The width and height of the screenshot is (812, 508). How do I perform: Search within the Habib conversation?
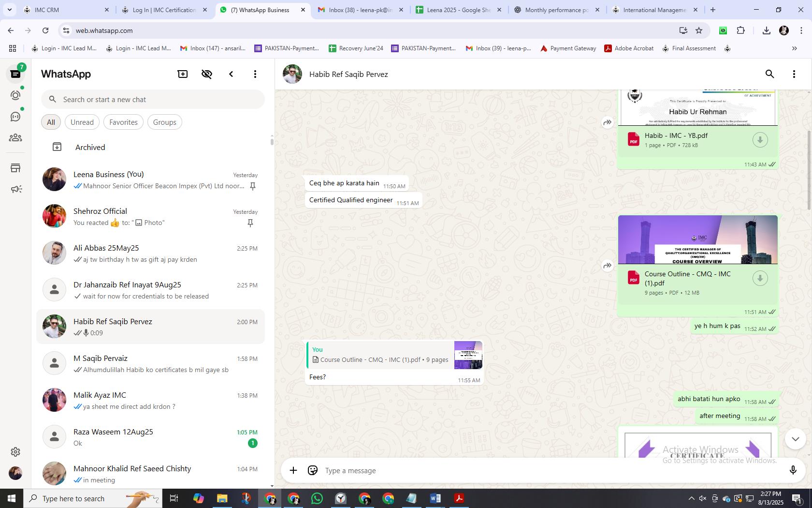tap(770, 74)
